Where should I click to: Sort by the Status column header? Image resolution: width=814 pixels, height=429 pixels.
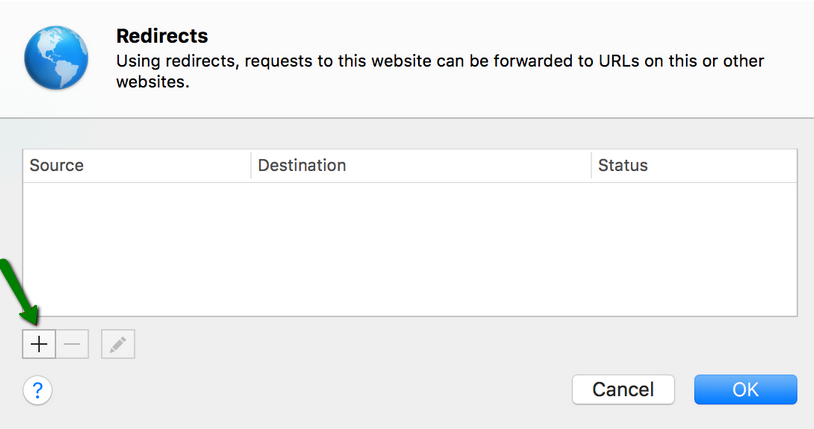pyautogui.click(x=694, y=166)
